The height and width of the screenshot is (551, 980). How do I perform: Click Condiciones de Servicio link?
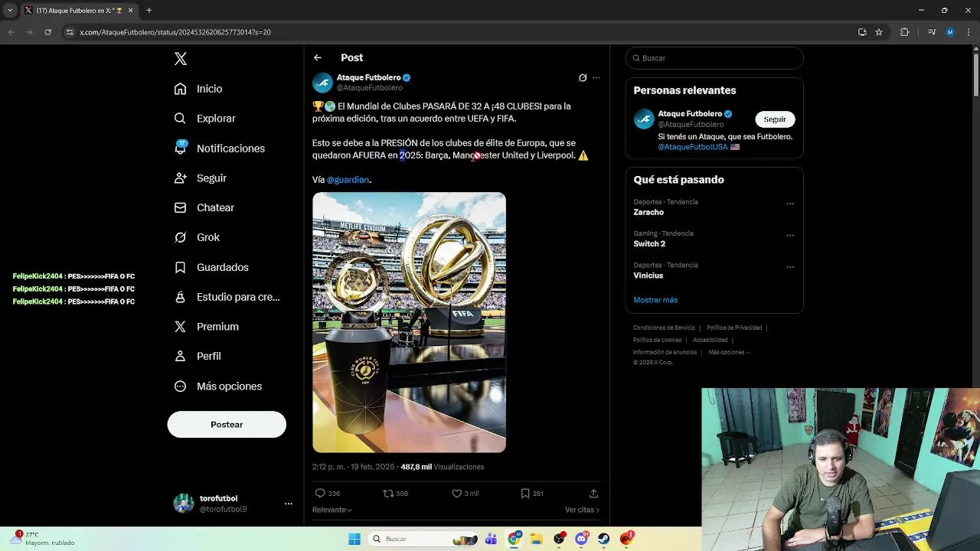[x=664, y=328]
